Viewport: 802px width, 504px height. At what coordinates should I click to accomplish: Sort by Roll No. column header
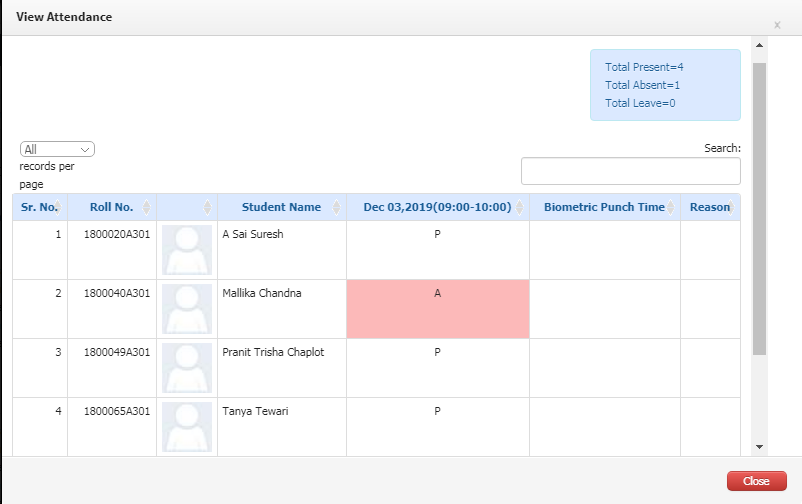(x=112, y=207)
